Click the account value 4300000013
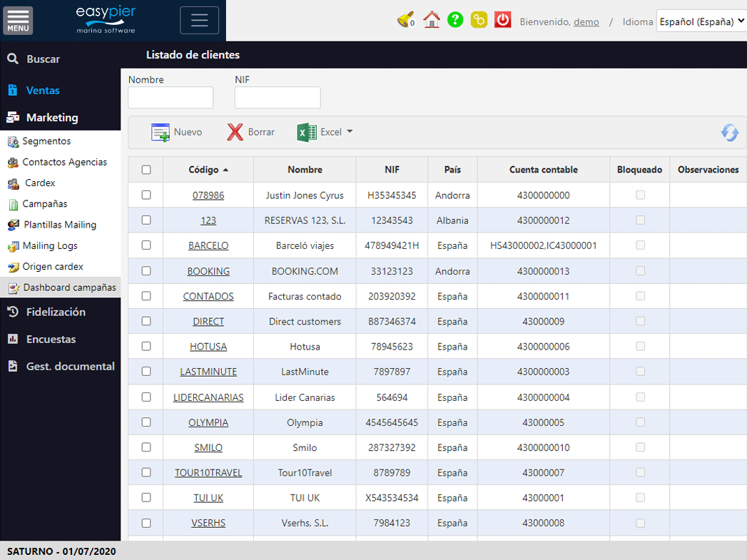Screen dimensions: 747x560 [543, 271]
